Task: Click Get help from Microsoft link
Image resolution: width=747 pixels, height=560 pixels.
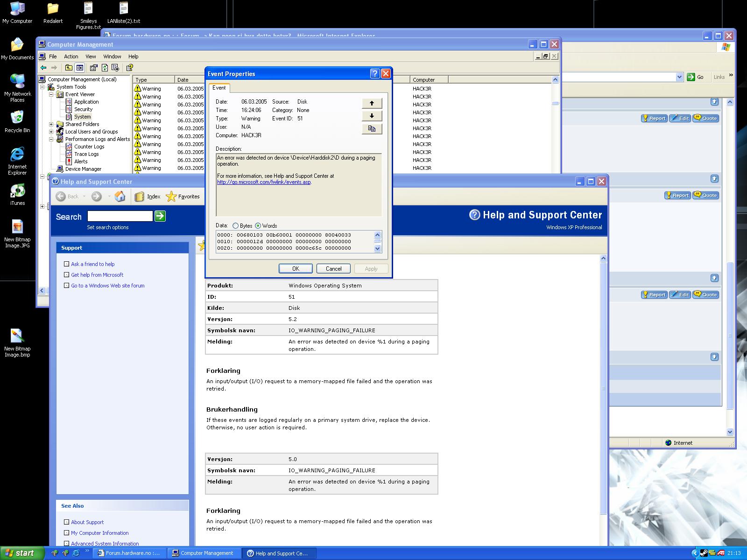Action: (x=97, y=275)
